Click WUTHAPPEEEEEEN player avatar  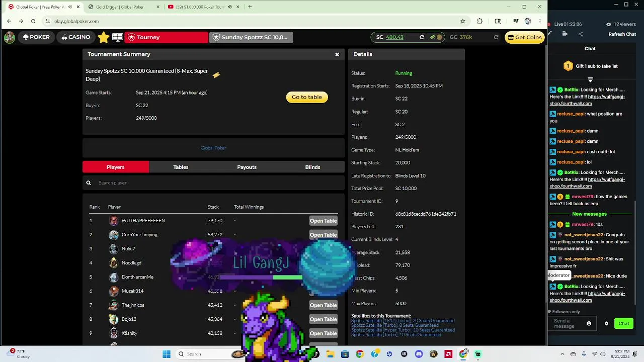click(x=114, y=221)
